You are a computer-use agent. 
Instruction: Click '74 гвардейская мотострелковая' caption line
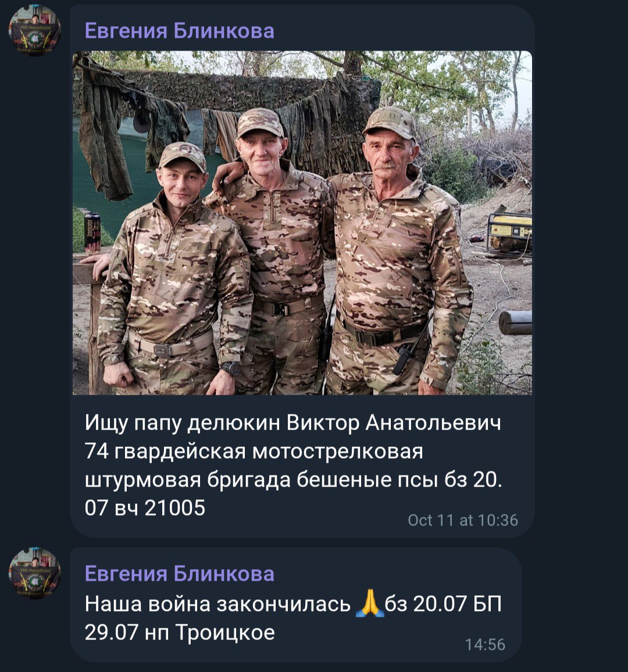tap(254, 451)
